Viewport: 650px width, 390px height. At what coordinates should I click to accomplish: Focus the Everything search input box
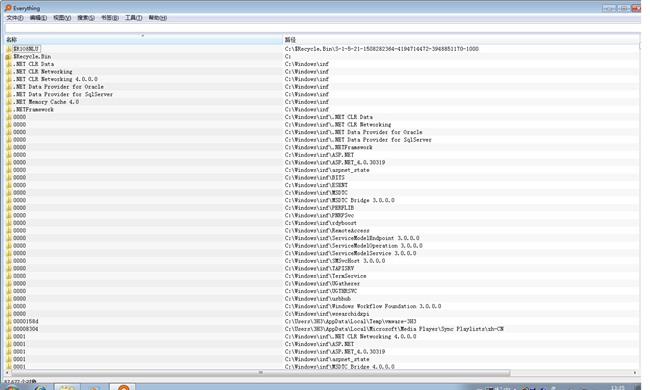tap(323, 28)
